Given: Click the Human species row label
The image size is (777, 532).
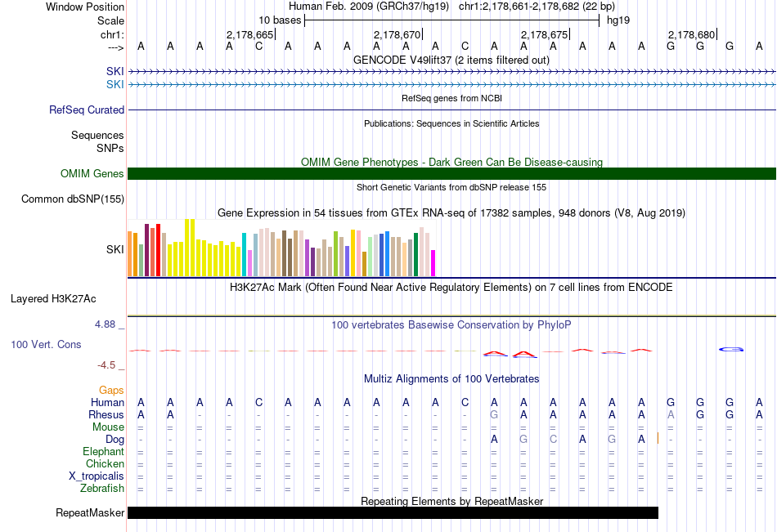Looking at the screenshot, I should point(107,402).
